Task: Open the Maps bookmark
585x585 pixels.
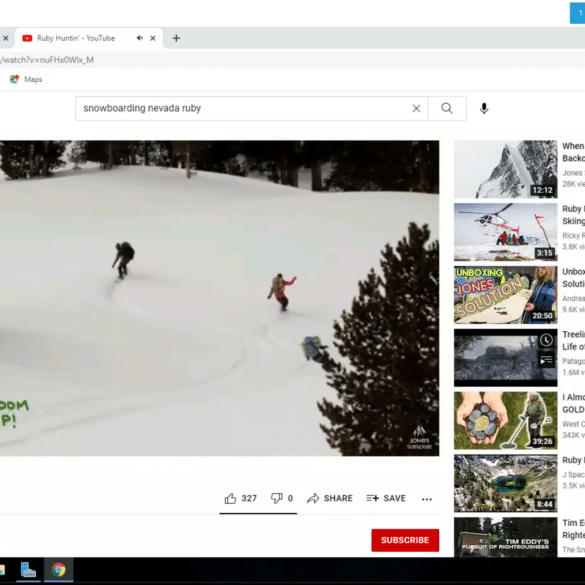Action: pos(26,79)
